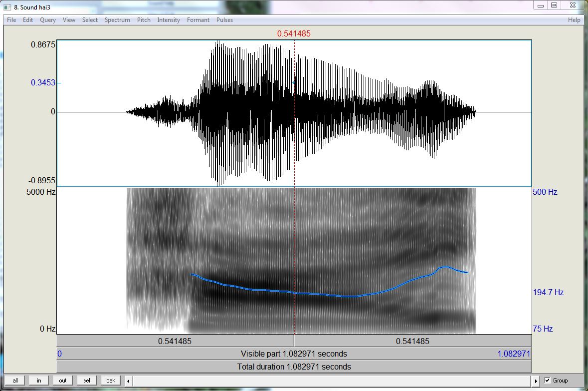Open the Help menu
588x391 pixels.
coord(574,20)
